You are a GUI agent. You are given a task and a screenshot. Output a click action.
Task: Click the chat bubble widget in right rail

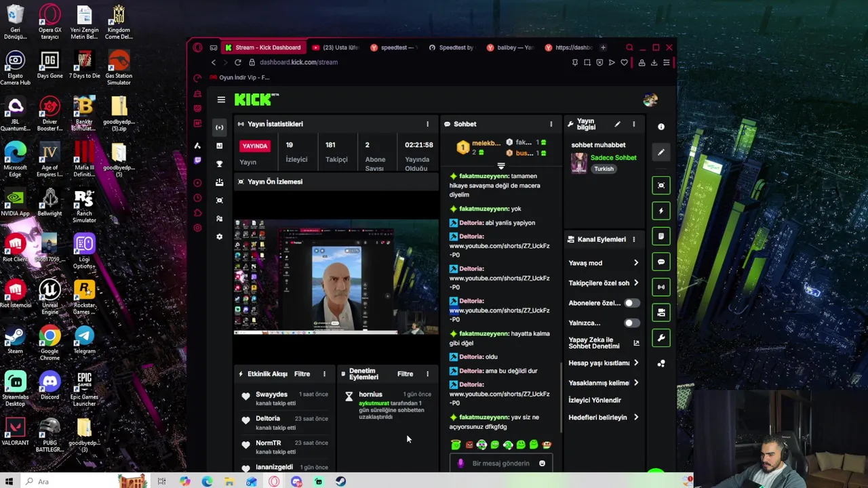661,262
